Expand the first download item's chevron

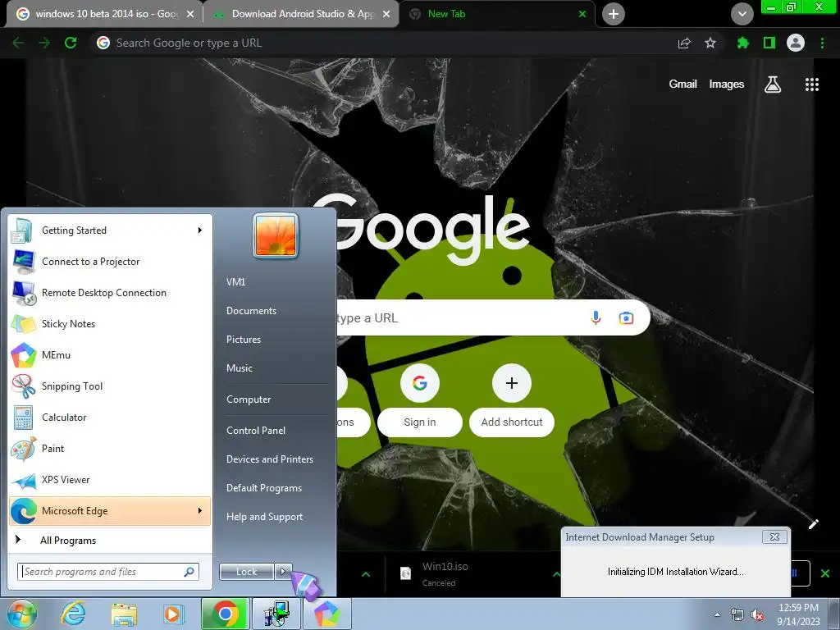pyautogui.click(x=366, y=574)
